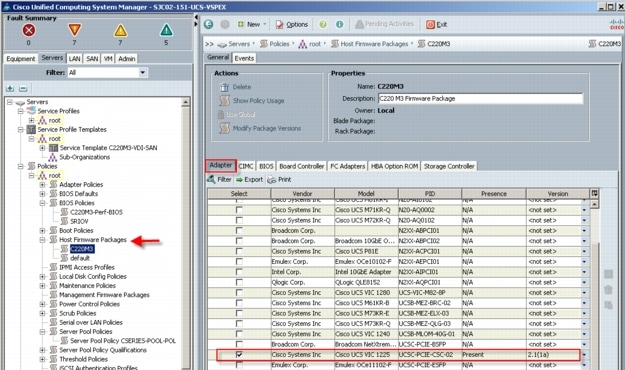625x370 pixels.
Task: Click the grey Forward navigation button
Action: (x=225, y=24)
